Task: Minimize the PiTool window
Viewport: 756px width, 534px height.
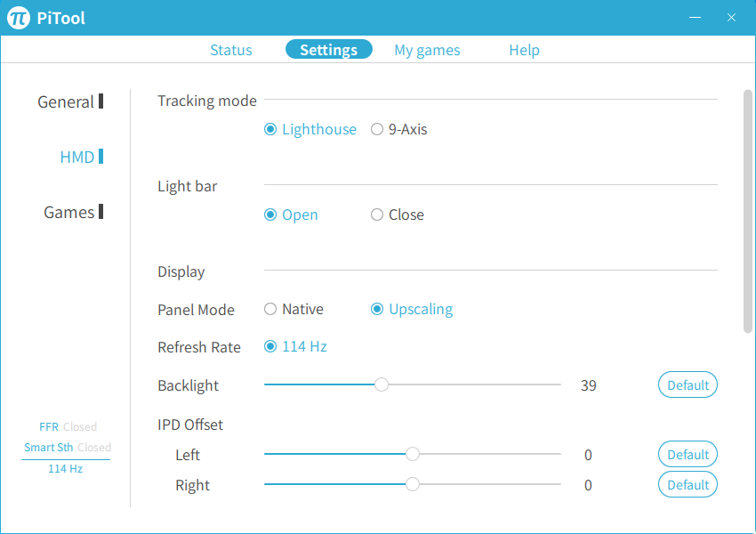Action: click(x=695, y=18)
